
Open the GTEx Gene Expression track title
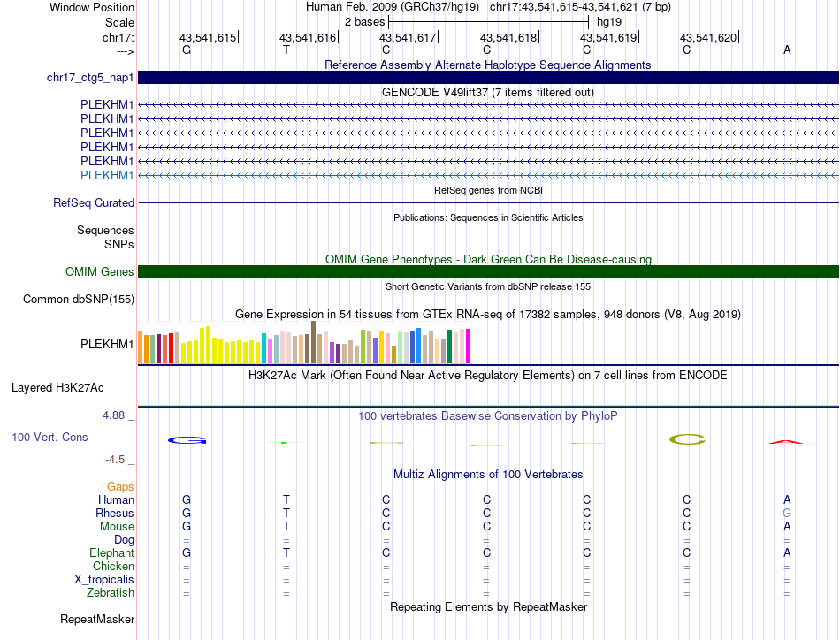(x=488, y=315)
